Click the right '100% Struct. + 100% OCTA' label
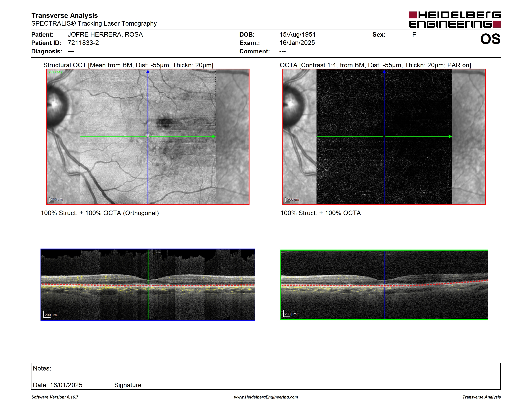The width and height of the screenshot is (532, 411). 321,213
